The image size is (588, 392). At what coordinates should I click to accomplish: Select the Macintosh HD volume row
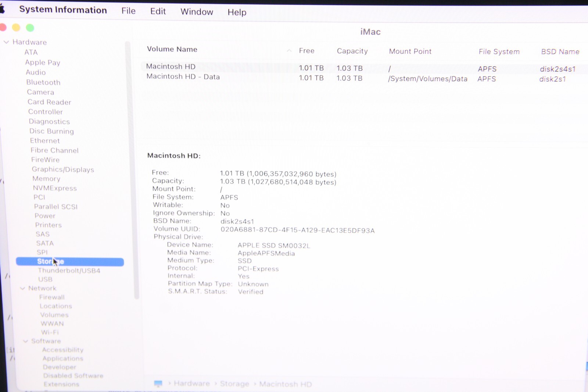click(364, 68)
